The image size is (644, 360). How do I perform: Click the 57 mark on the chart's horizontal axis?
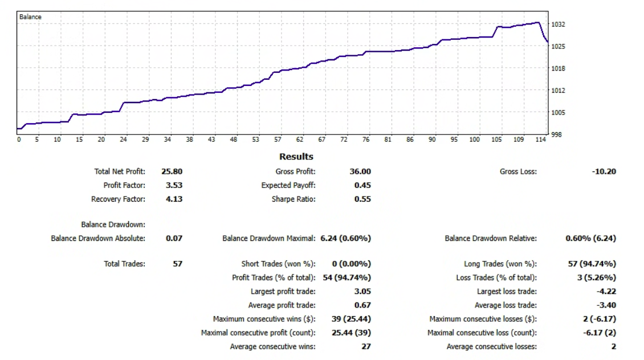[278, 139]
